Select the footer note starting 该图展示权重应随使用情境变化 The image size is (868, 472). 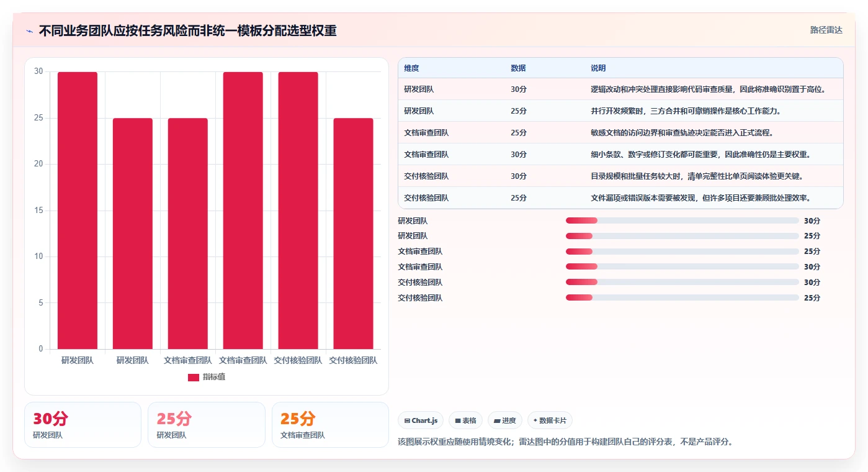pyautogui.click(x=565, y=442)
